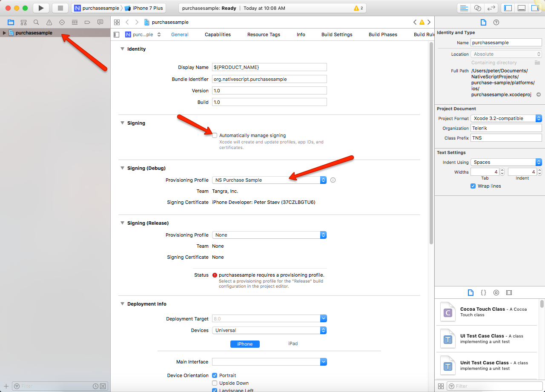This screenshot has width=545, height=392.
Task: Select the iPad device segment
Action: tap(293, 343)
